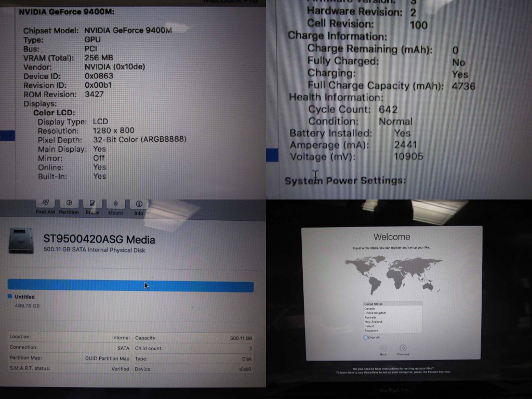Click the PCI value beside Bus
Image resolution: width=532 pixels, height=399 pixels.
click(90, 48)
